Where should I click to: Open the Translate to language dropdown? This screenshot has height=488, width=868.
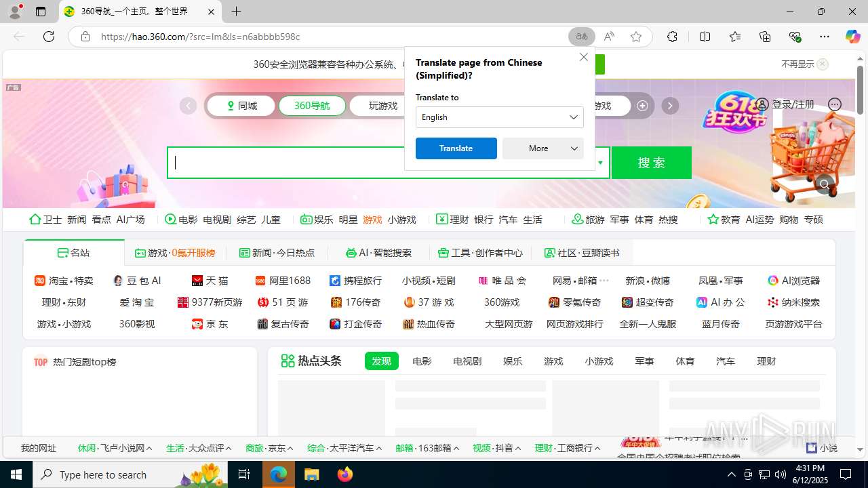pyautogui.click(x=500, y=117)
